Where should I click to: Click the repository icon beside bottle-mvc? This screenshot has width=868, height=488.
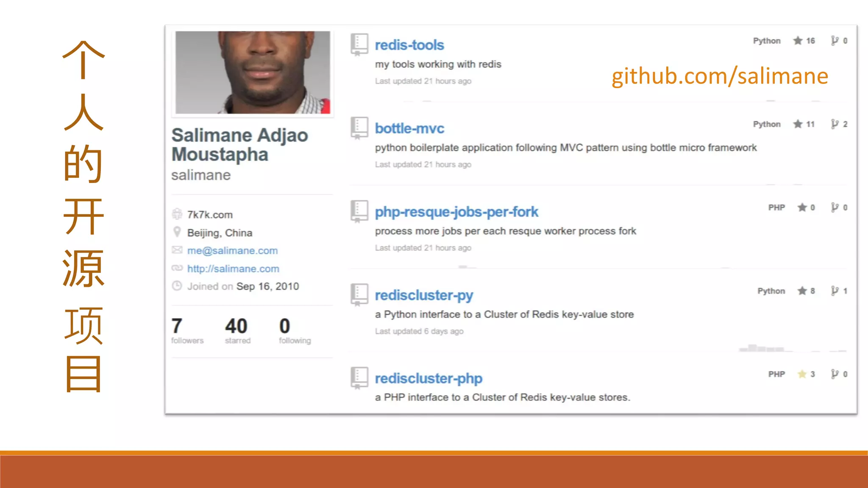click(x=359, y=128)
